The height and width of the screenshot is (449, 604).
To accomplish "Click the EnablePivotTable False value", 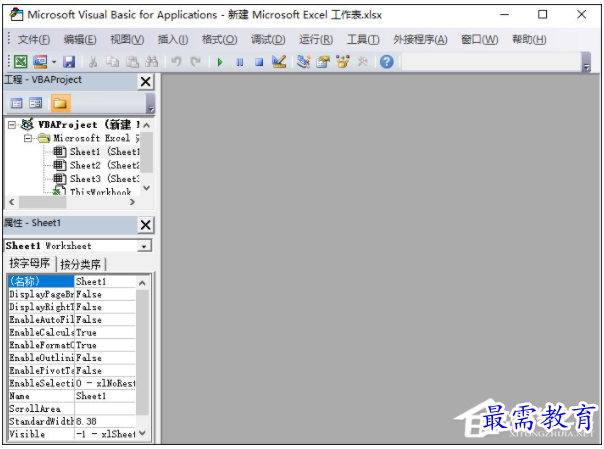I will (105, 370).
